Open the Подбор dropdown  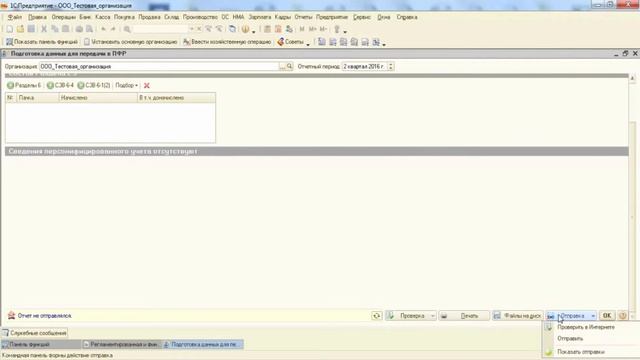click(127, 85)
